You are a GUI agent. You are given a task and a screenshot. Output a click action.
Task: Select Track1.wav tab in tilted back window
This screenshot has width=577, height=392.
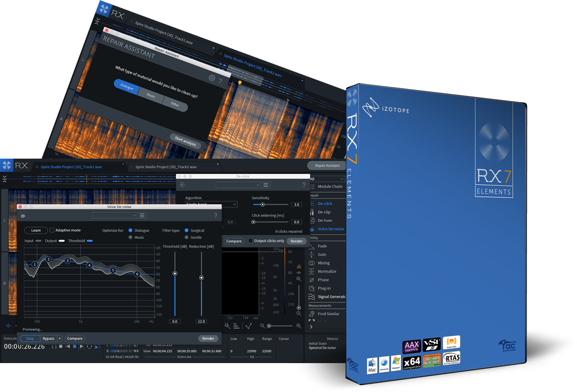pos(164,33)
